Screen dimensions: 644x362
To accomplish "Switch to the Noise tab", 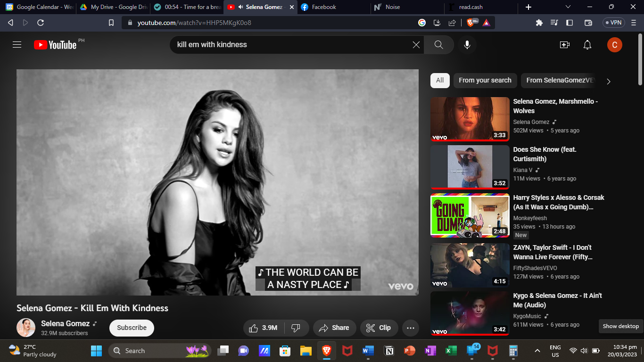I will (x=407, y=7).
